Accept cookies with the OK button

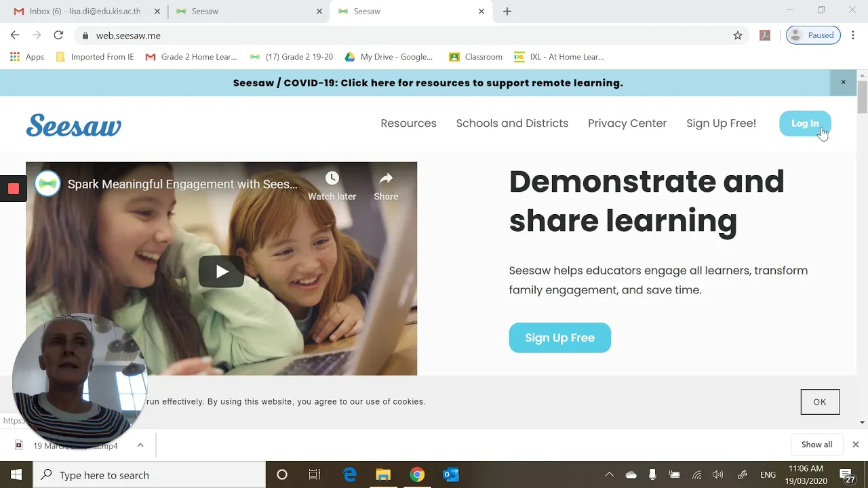820,402
